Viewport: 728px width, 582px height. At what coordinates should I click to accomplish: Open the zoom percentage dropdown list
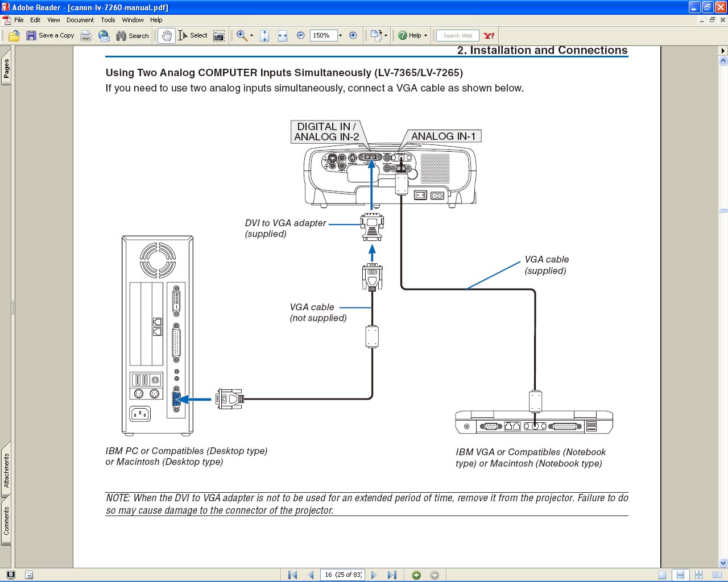coord(341,35)
